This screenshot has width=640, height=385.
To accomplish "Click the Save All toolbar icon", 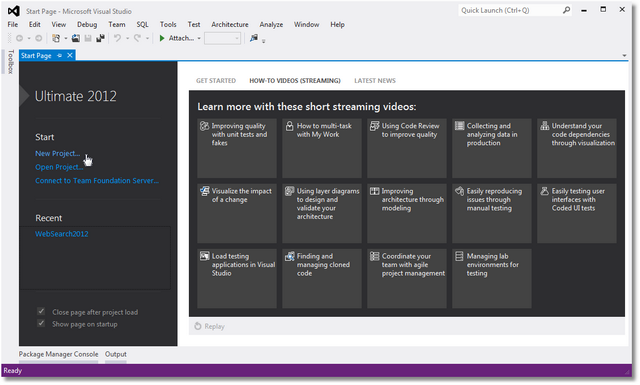I will [x=100, y=38].
